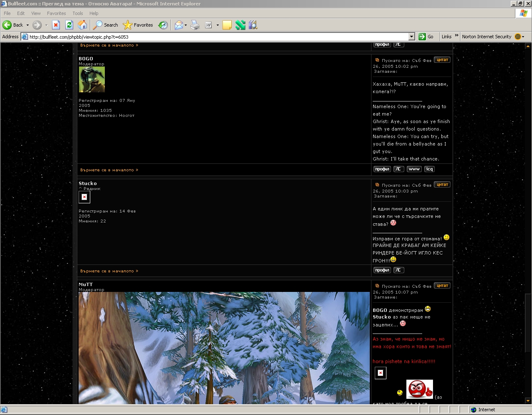Click vertical scrollbar down arrow

[x=528, y=401]
